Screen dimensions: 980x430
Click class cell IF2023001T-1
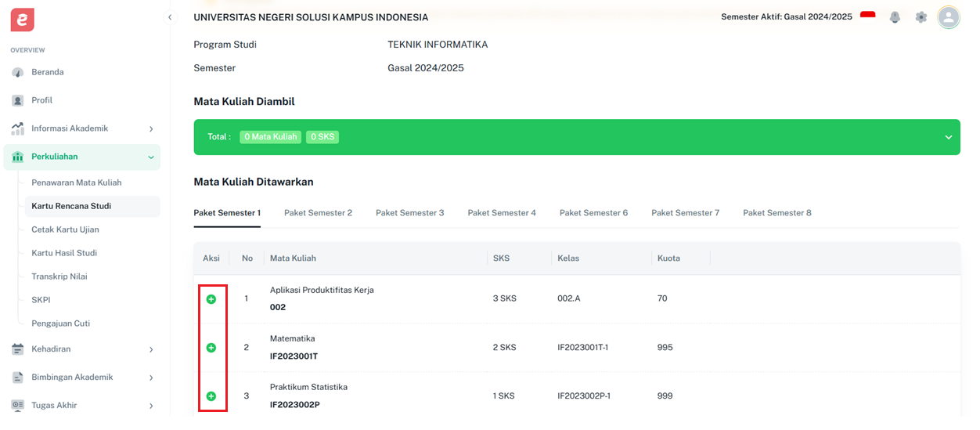click(582, 348)
